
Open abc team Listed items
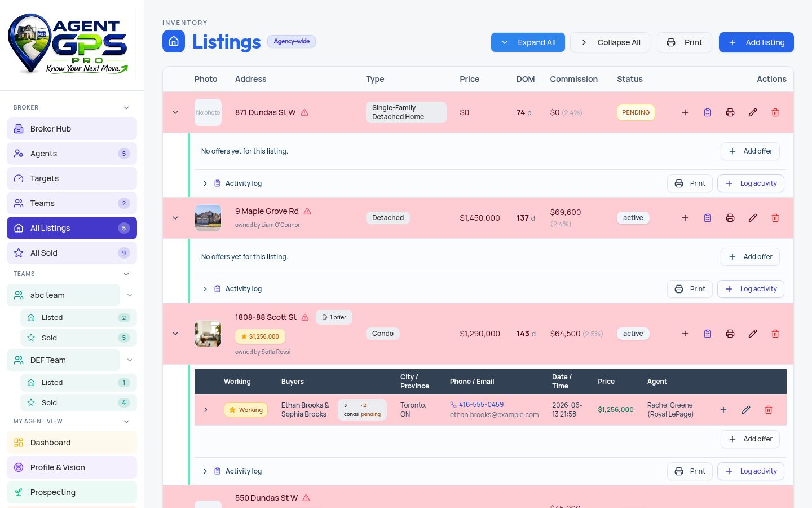(x=78, y=318)
